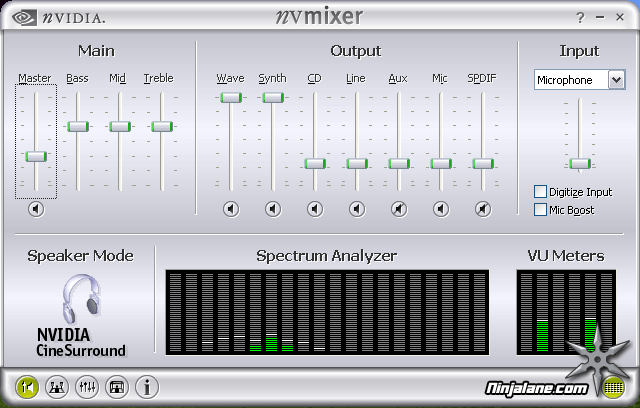Click the Synth volume slider handle
The image size is (640, 408).
pos(273,97)
